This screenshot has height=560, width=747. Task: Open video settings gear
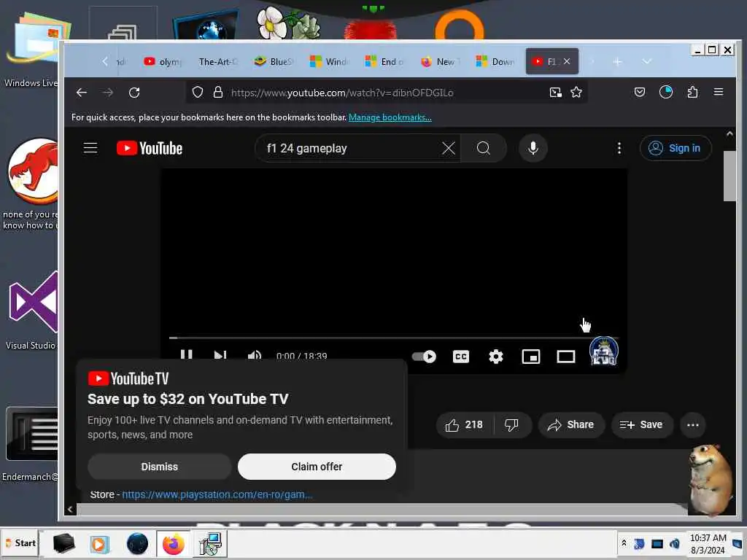coord(496,356)
